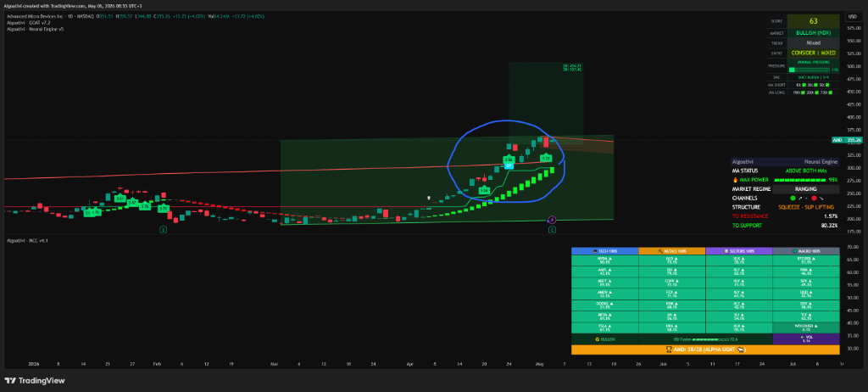The image size is (868, 392).
Task: Click the 1.94 green signal label
Action: (x=483, y=191)
